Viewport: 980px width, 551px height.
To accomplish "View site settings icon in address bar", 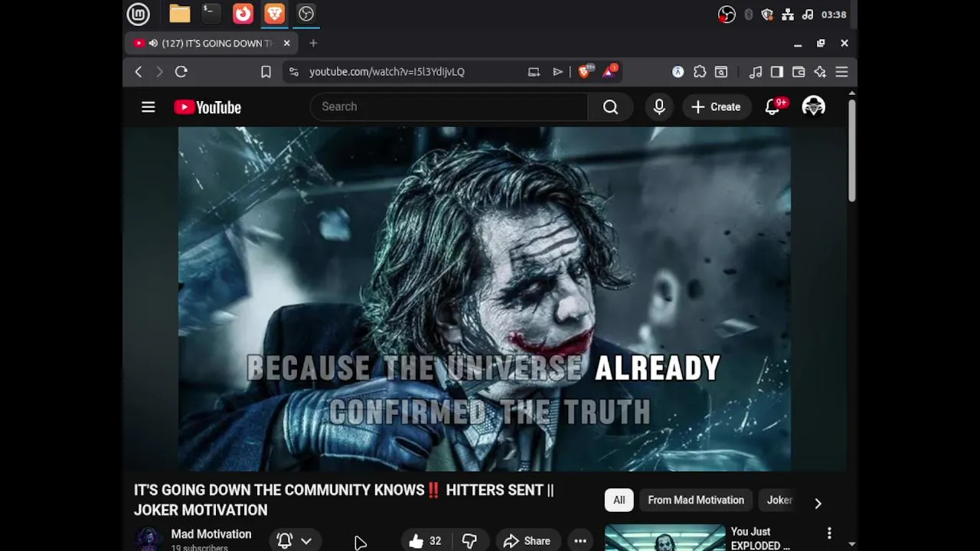I will tap(293, 72).
